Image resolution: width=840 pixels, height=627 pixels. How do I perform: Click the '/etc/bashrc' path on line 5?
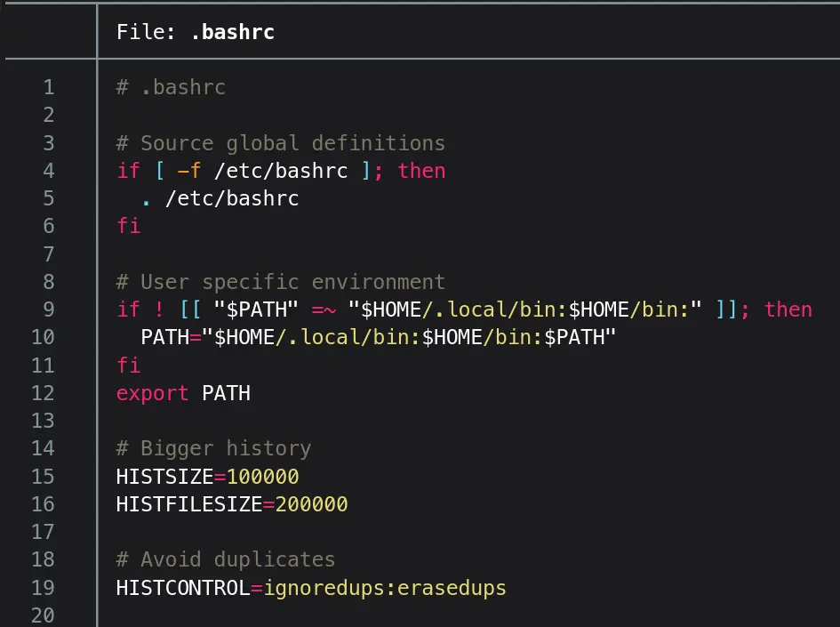coord(232,198)
